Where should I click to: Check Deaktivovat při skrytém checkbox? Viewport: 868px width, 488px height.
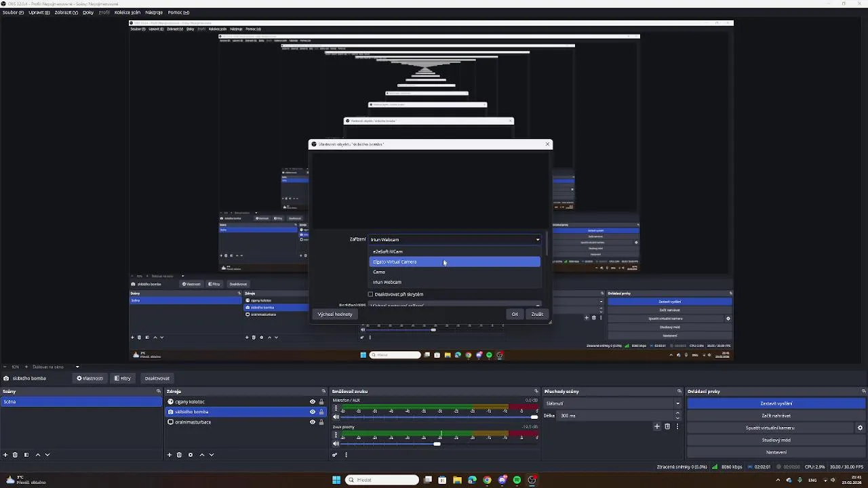pos(371,294)
